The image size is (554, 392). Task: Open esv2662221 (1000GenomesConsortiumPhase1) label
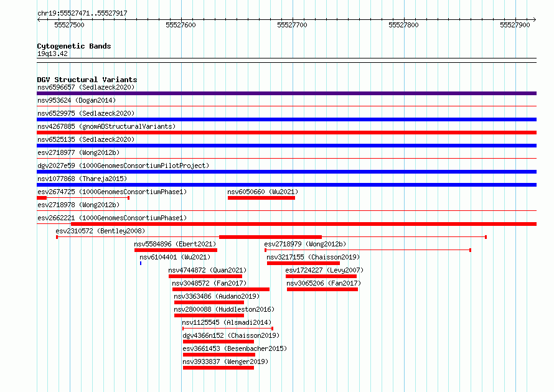point(112,218)
